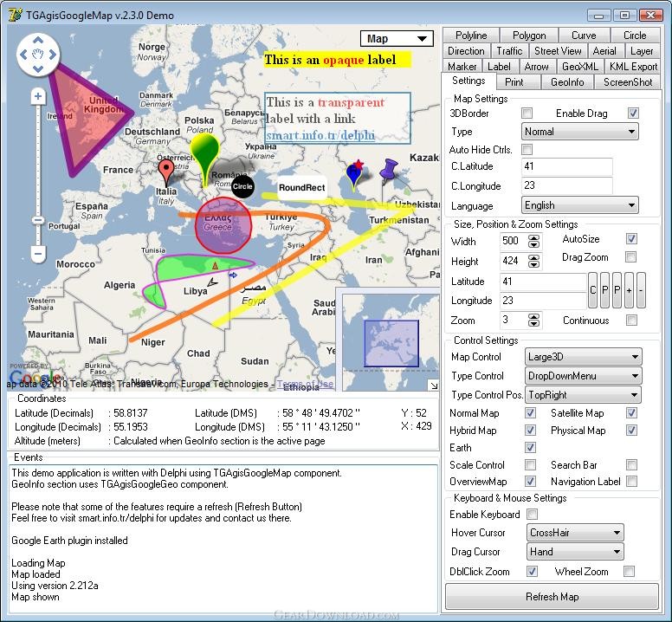Click the C.Longitude input field
The width and height of the screenshot is (672, 622).
click(x=566, y=185)
